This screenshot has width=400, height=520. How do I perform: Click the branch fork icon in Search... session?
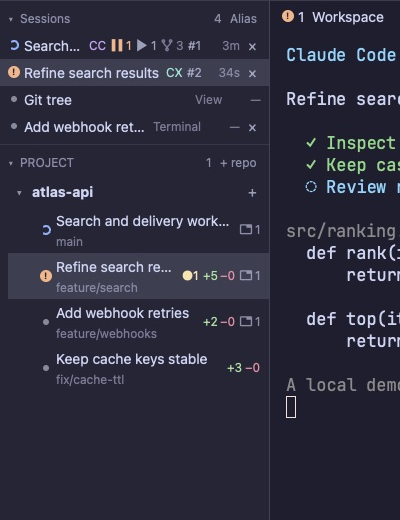pyautogui.click(x=167, y=45)
